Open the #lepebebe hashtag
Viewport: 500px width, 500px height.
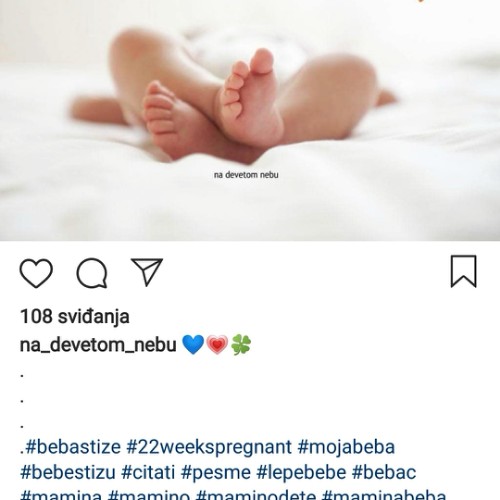[301, 473]
